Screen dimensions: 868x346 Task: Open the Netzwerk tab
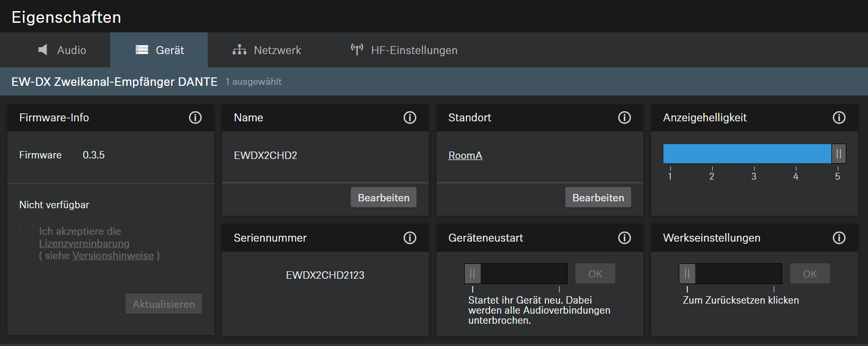tap(267, 50)
